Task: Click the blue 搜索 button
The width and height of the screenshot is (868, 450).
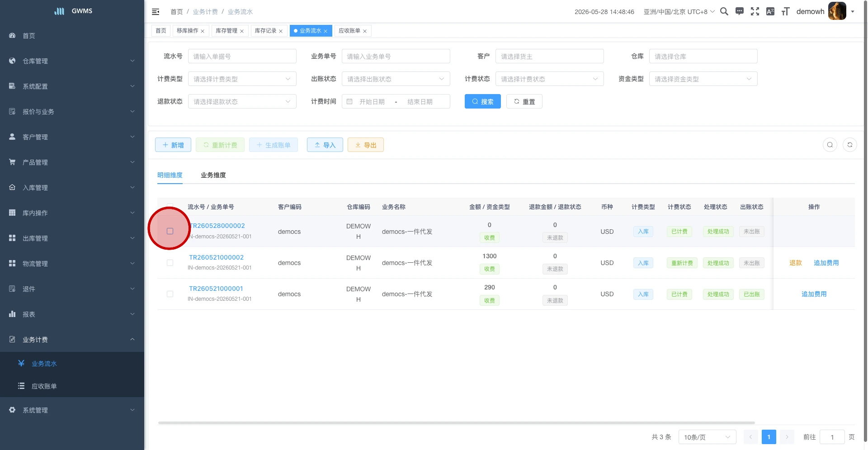Action: (483, 102)
